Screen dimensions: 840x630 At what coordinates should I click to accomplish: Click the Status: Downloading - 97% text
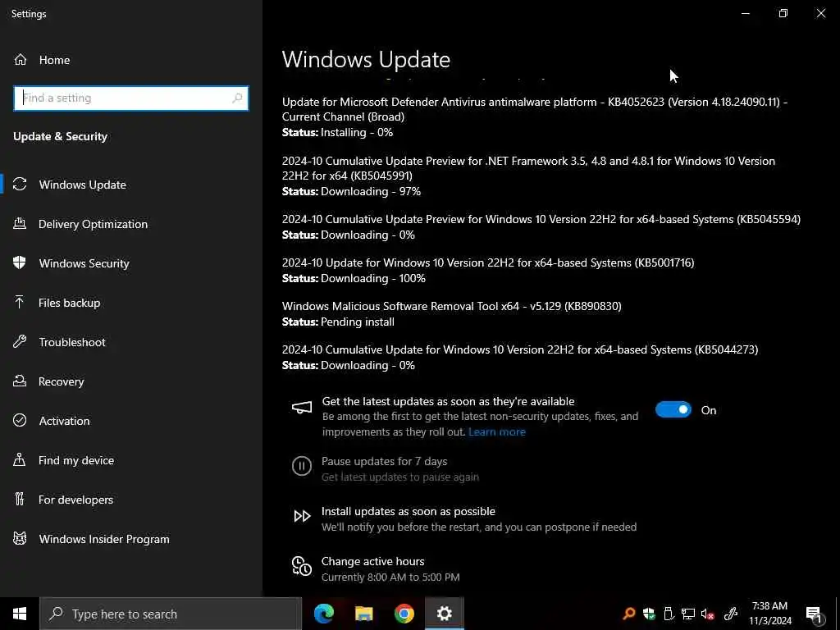click(351, 191)
